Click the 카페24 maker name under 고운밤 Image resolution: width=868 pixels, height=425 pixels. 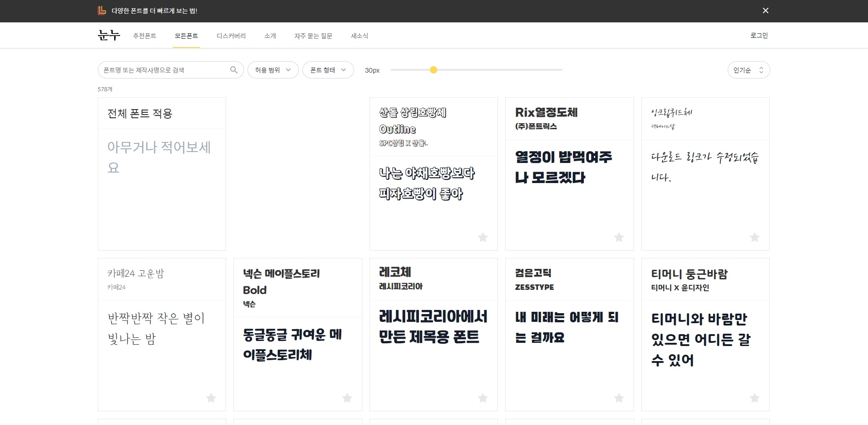(116, 287)
